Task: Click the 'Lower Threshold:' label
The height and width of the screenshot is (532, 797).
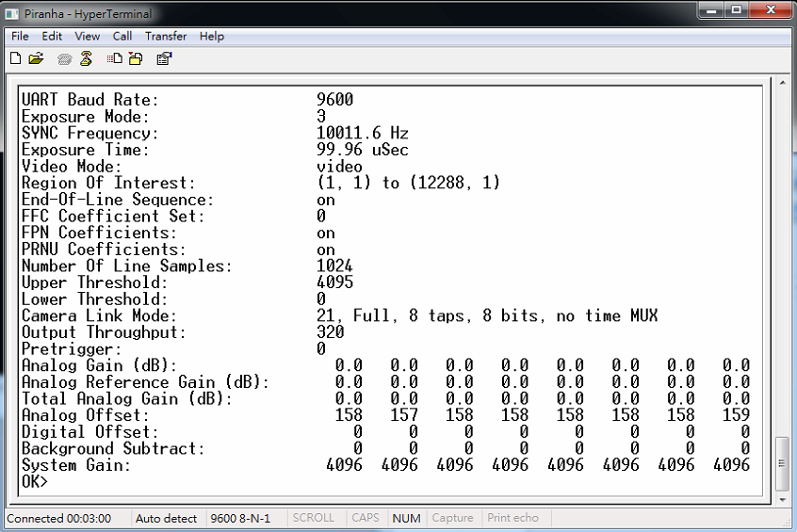Action: (94, 299)
